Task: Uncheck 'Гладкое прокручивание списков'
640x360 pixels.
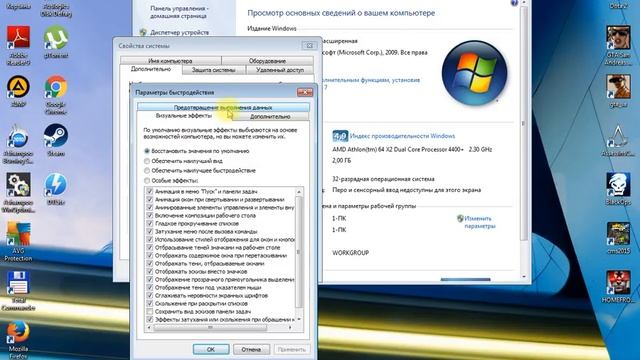Action: coord(150,224)
